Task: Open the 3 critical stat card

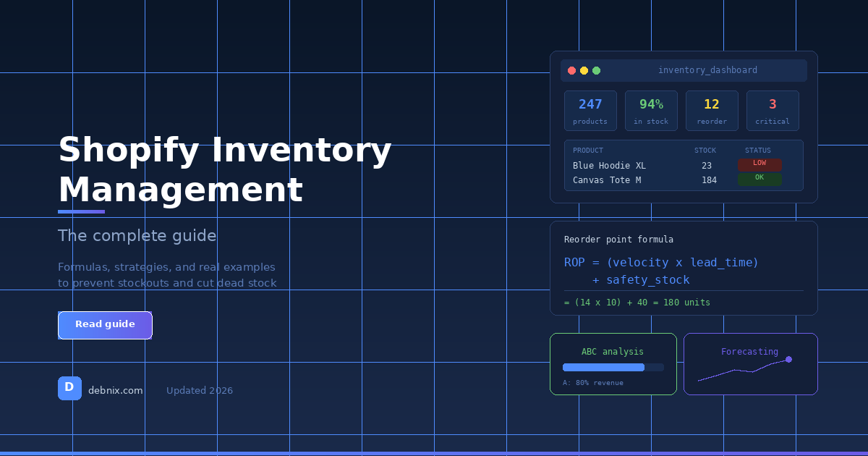Action: click(x=773, y=111)
